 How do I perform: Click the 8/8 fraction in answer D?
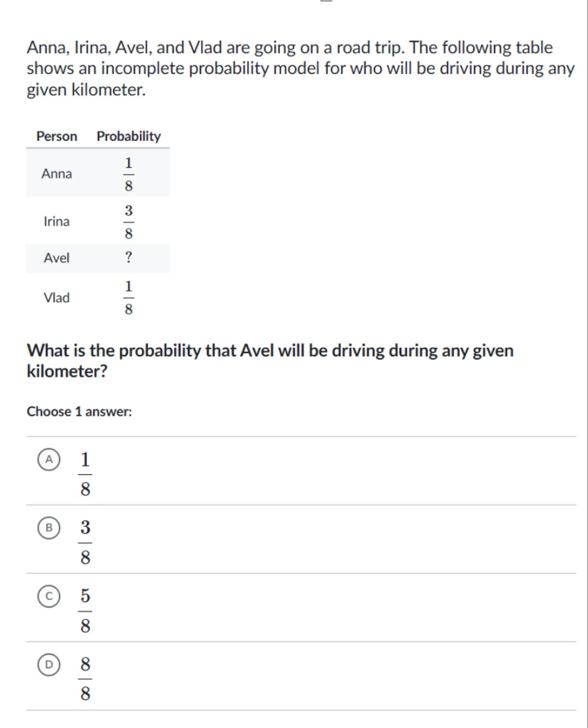[85, 679]
